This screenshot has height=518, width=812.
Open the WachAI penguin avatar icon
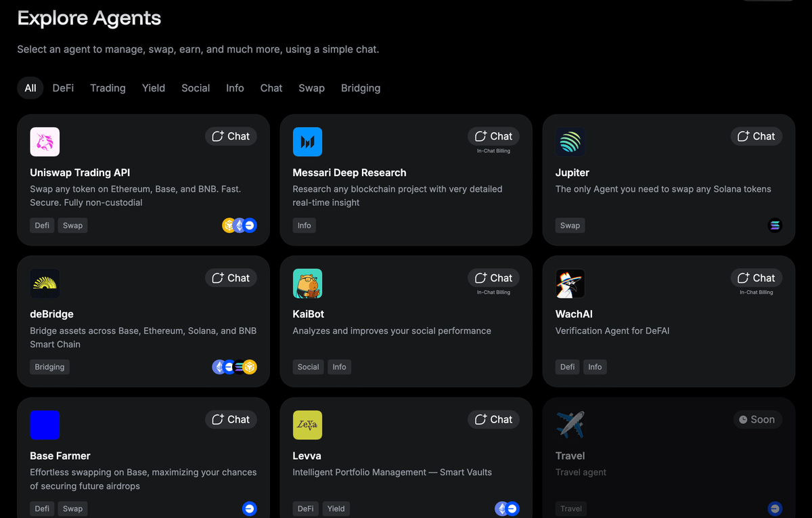570,284
